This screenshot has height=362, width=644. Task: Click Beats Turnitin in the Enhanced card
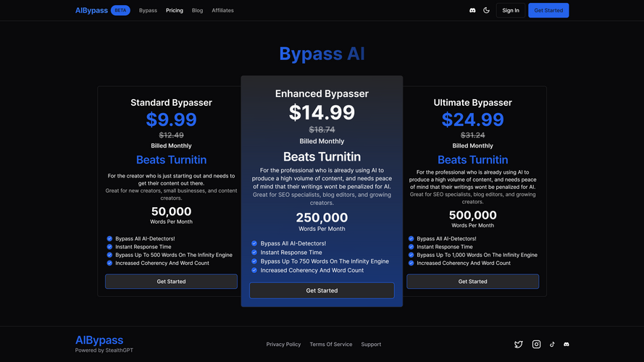(322, 157)
